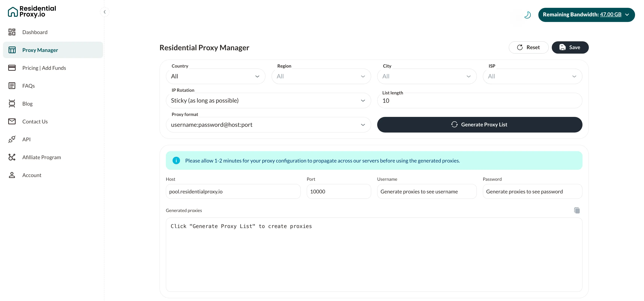This screenshot has height=301, width=644.
Task: Open the Country dropdown
Action: pyautogui.click(x=215, y=77)
